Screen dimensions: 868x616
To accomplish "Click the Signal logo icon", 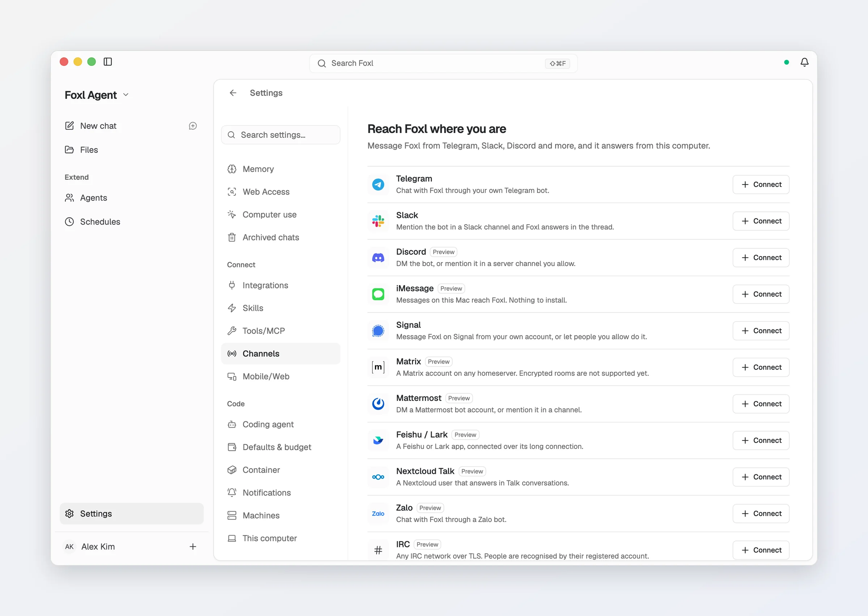I will point(378,331).
